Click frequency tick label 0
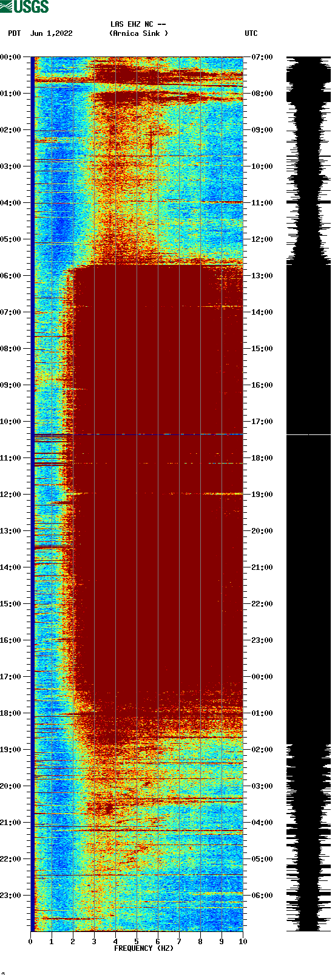Image resolution: width=335 pixels, height=980 pixels. coord(30,942)
